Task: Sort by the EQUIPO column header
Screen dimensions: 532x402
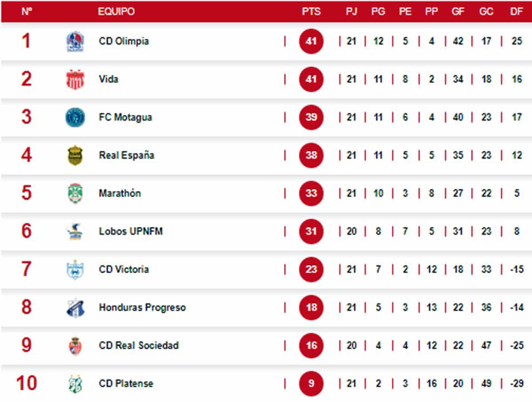Action: click(x=116, y=12)
